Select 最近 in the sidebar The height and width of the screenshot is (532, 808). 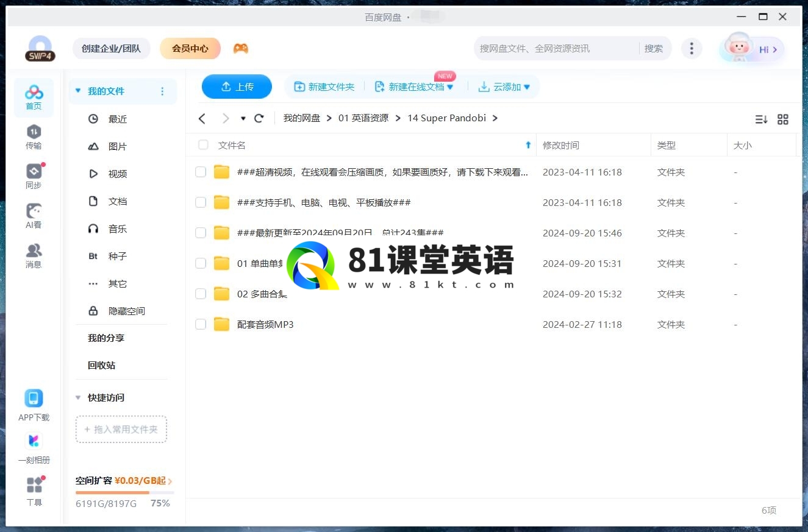click(x=118, y=119)
